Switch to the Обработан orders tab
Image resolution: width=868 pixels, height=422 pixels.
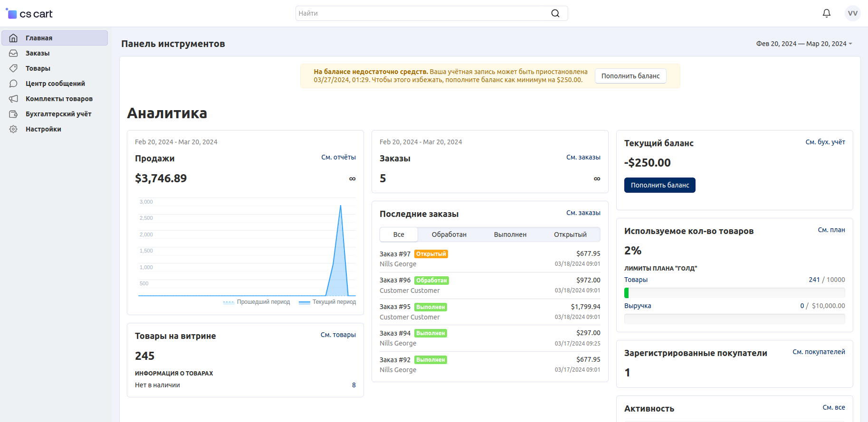[448, 234]
